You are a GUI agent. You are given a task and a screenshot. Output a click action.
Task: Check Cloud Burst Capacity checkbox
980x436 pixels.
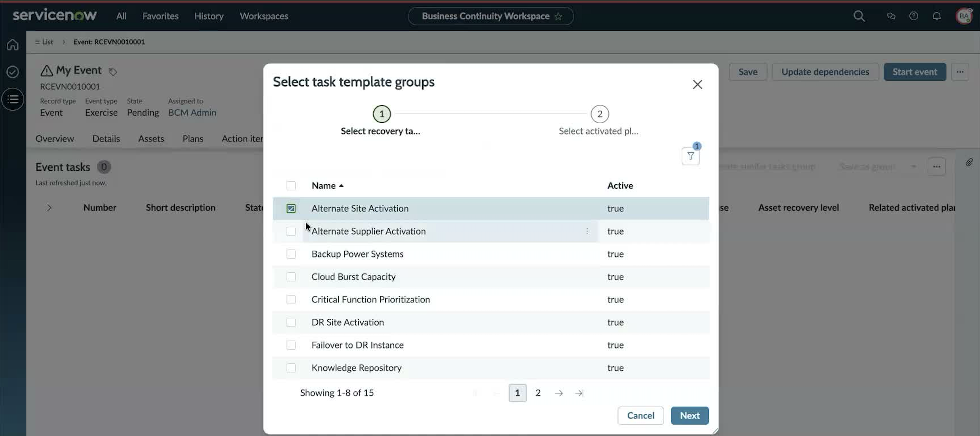291,277
